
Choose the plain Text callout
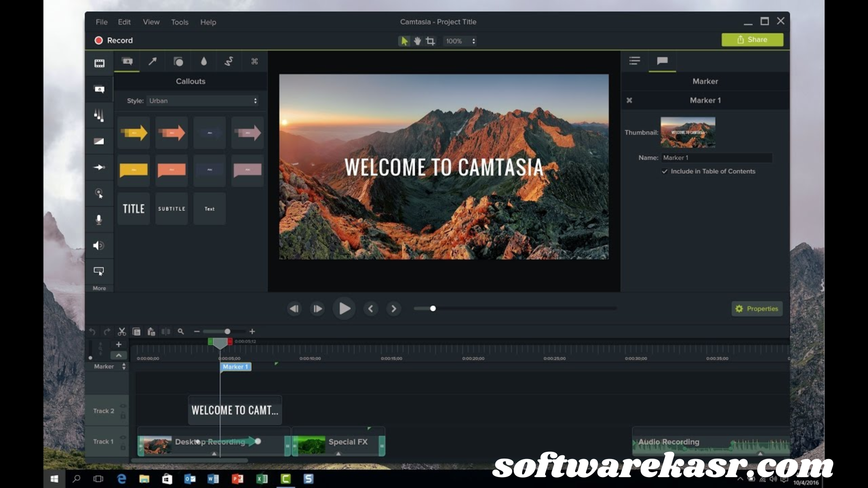click(209, 208)
